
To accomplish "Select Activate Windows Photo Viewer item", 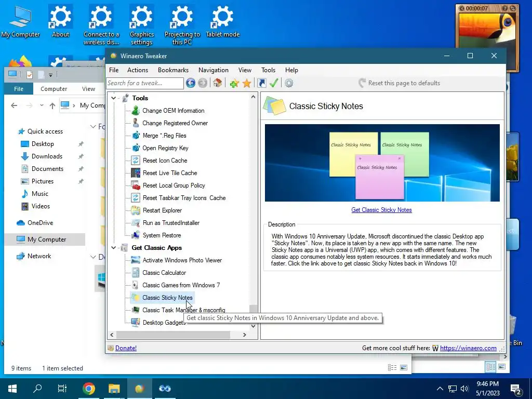I will [182, 260].
